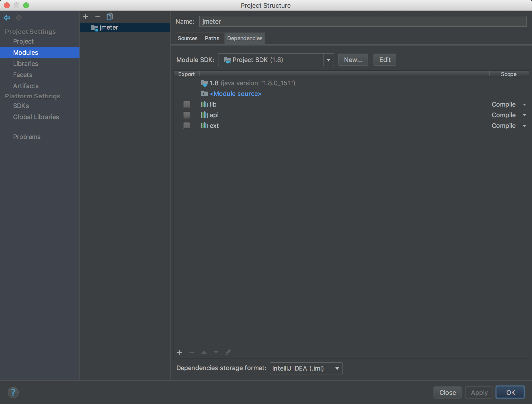Click the jmeter module folder icon

click(x=94, y=28)
